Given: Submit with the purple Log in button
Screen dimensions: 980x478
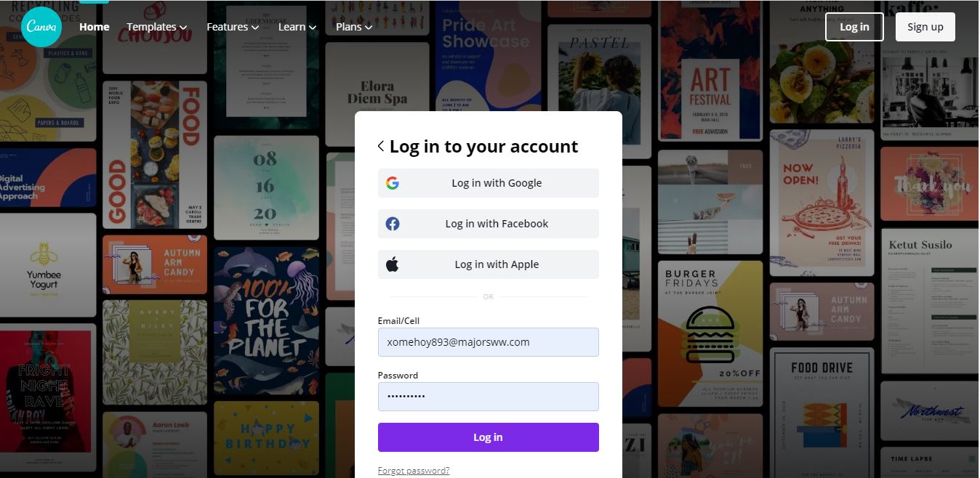Looking at the screenshot, I should 489,437.
